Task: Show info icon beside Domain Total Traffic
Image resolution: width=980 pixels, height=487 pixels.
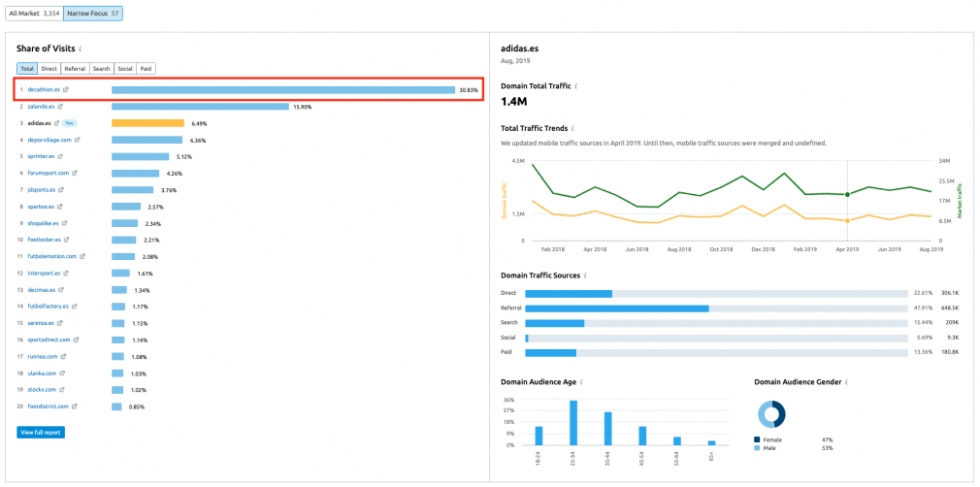Action: [x=575, y=86]
